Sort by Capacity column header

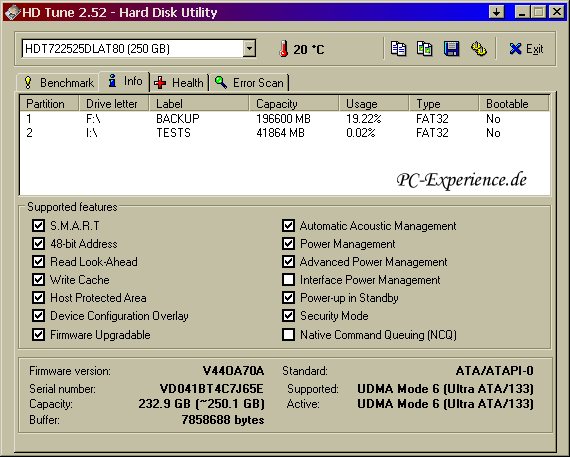[294, 104]
